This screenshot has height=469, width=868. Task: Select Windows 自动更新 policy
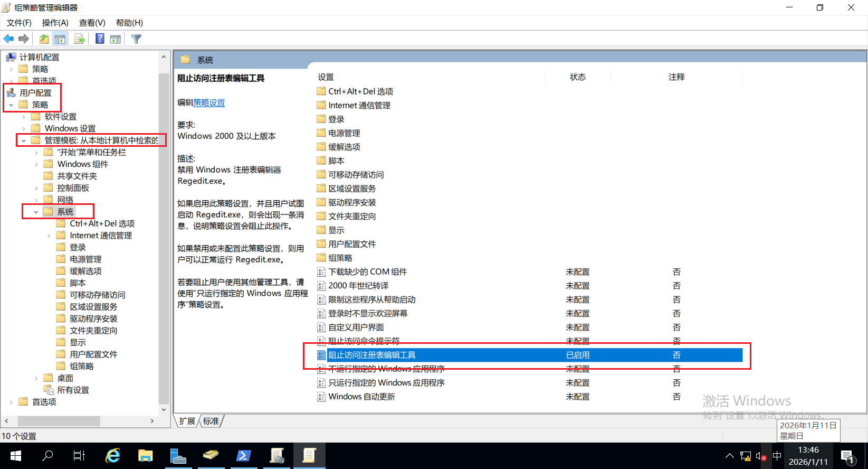click(x=361, y=397)
